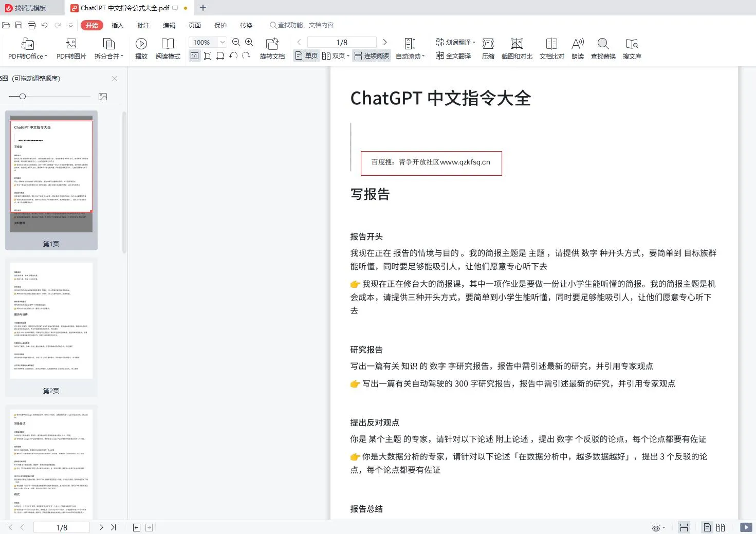Open a new tab with plus button
This screenshot has height=534, width=756.
[x=203, y=8]
